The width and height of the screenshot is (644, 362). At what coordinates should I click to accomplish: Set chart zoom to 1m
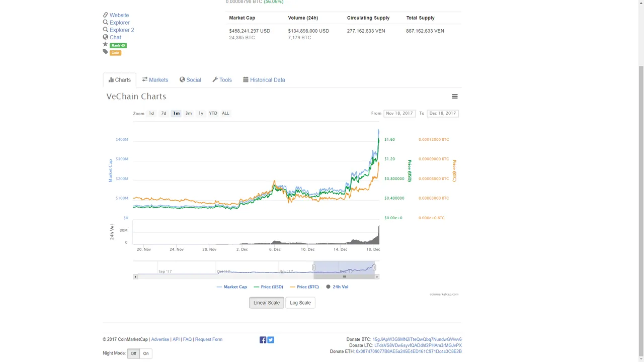(176, 113)
